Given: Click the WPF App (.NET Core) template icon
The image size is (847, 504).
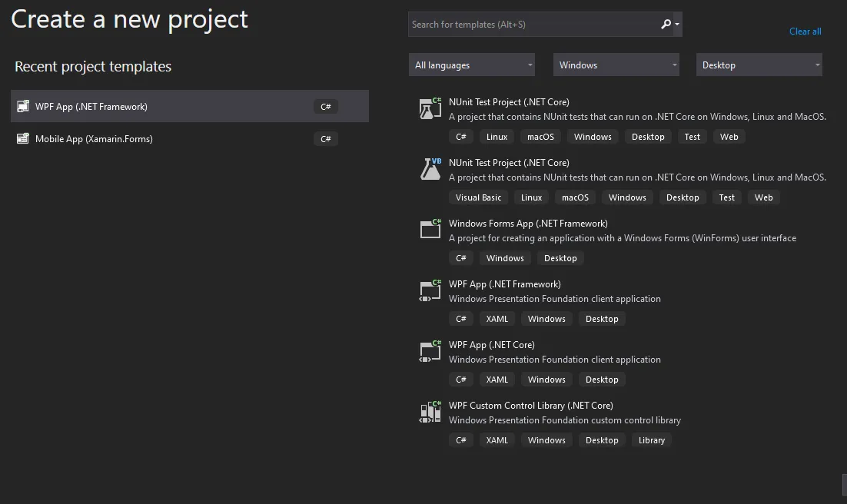Looking at the screenshot, I should [430, 351].
